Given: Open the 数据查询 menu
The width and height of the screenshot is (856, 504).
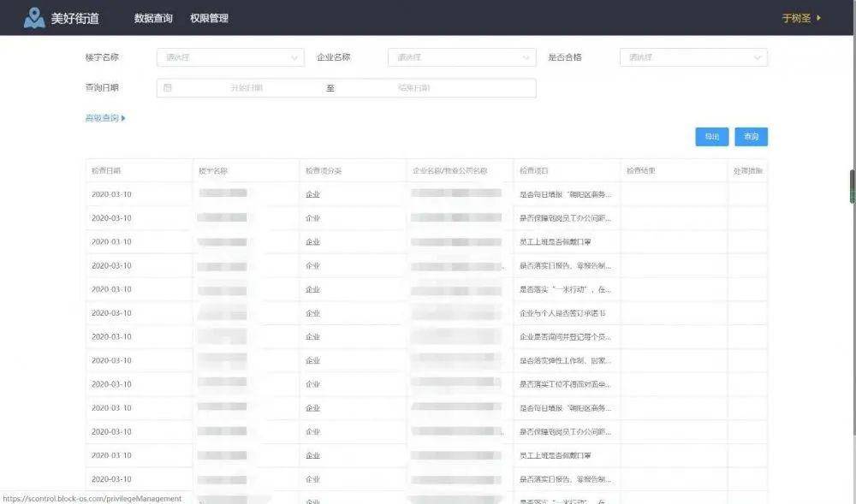Looking at the screenshot, I should [153, 18].
